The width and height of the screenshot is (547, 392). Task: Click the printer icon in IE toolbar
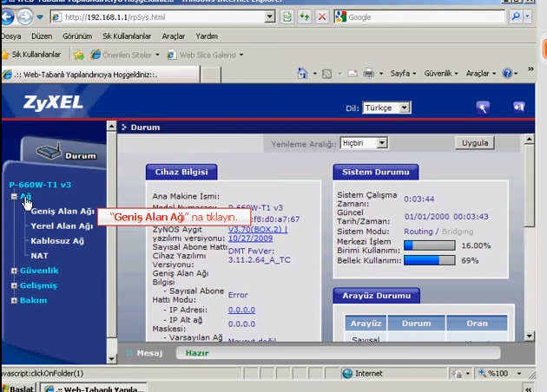coord(369,75)
